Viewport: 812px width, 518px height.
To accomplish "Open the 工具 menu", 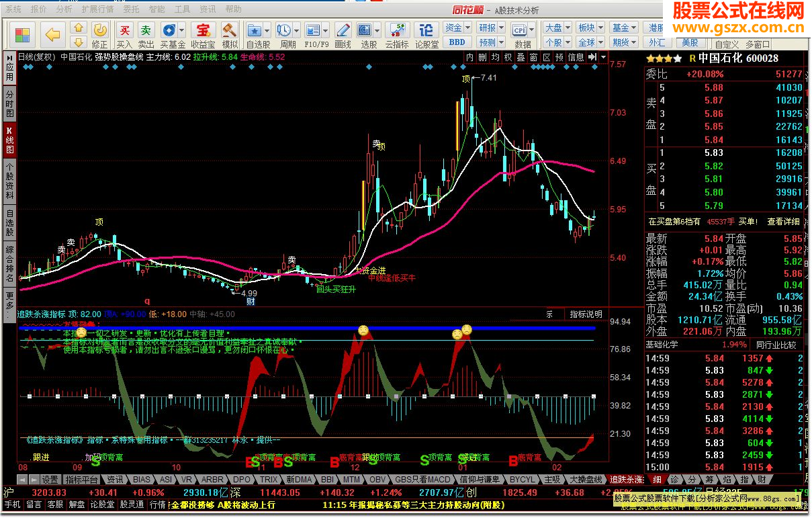I will (x=182, y=9).
